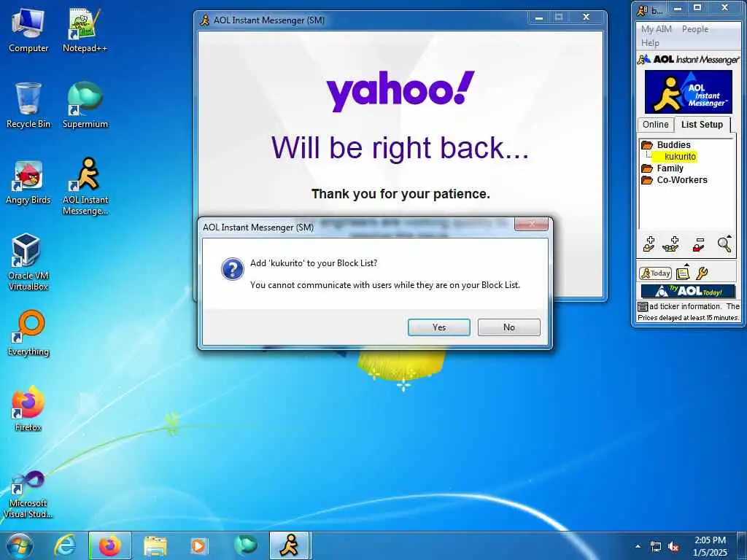
Task: Select the List Setup tab
Action: (703, 125)
